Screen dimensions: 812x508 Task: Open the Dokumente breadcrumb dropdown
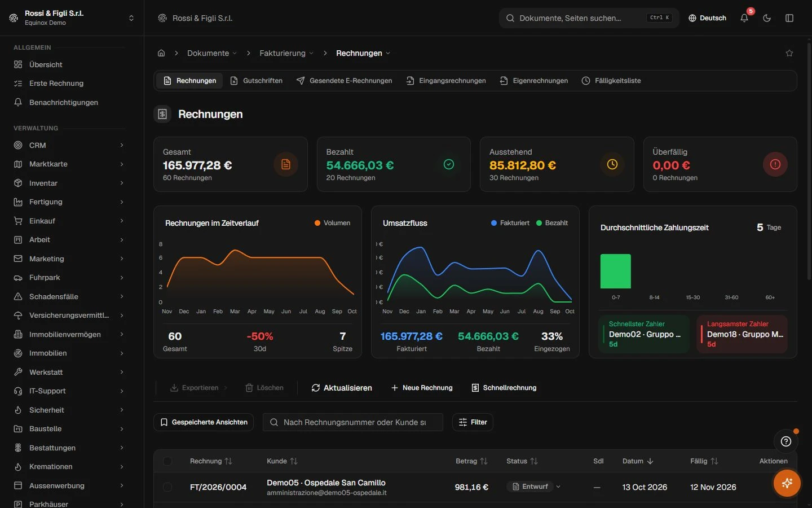[212, 53]
